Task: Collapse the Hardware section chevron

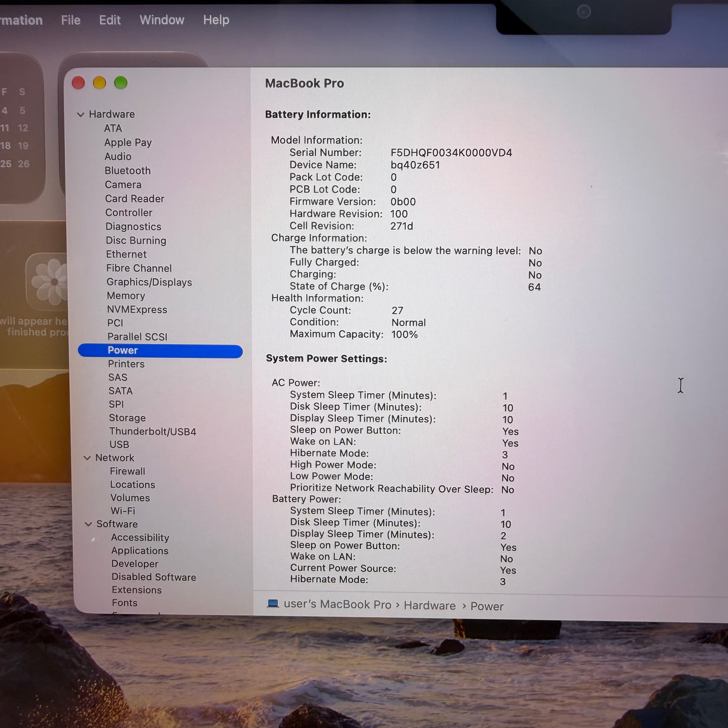Action: [81, 114]
